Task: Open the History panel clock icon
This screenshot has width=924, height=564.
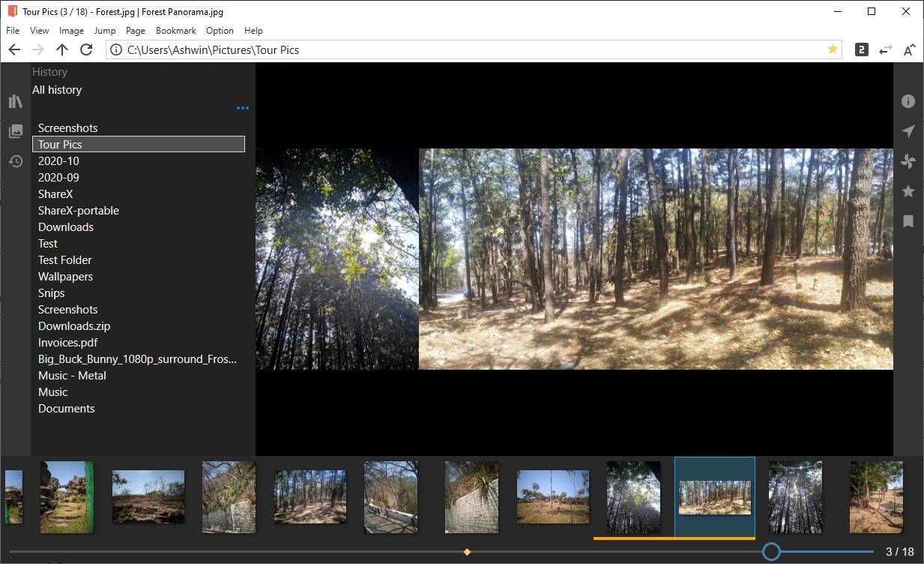Action: pyautogui.click(x=16, y=161)
